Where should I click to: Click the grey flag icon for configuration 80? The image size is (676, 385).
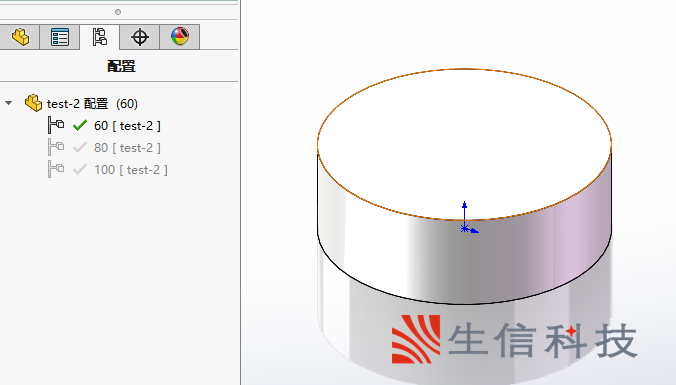pos(56,147)
